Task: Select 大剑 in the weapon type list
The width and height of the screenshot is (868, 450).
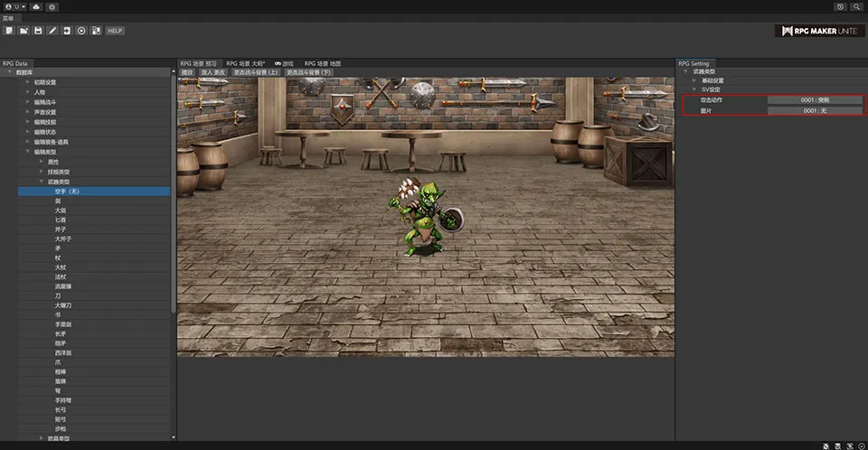Action: [61, 211]
